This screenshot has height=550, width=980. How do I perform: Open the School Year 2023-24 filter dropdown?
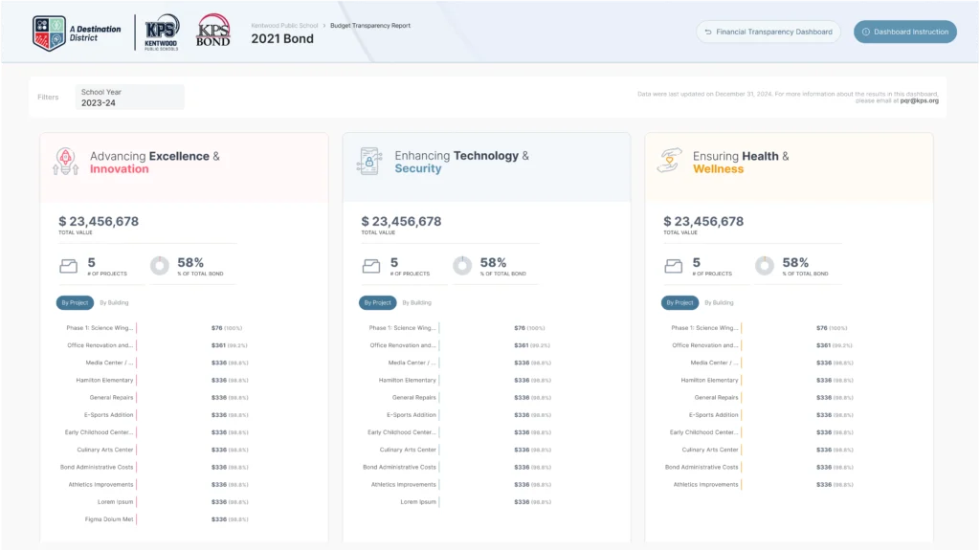coord(129,98)
